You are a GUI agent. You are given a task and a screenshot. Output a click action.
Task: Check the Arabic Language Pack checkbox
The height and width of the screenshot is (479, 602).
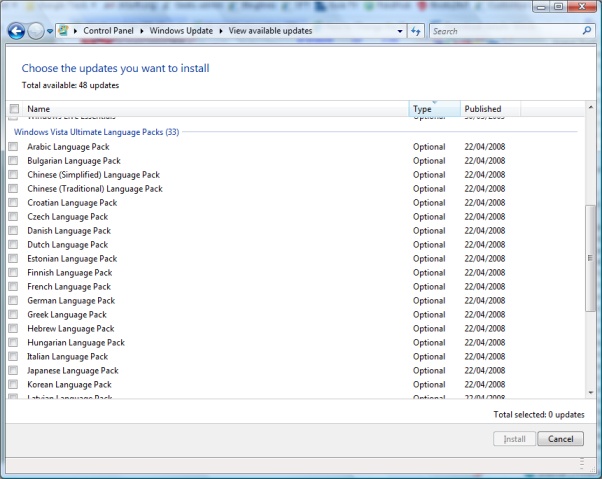pyautogui.click(x=13, y=146)
